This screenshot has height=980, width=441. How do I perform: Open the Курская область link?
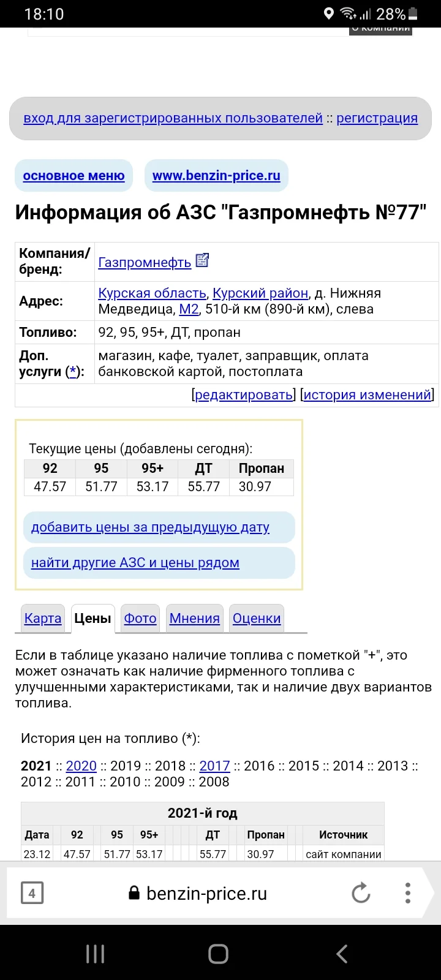click(152, 293)
